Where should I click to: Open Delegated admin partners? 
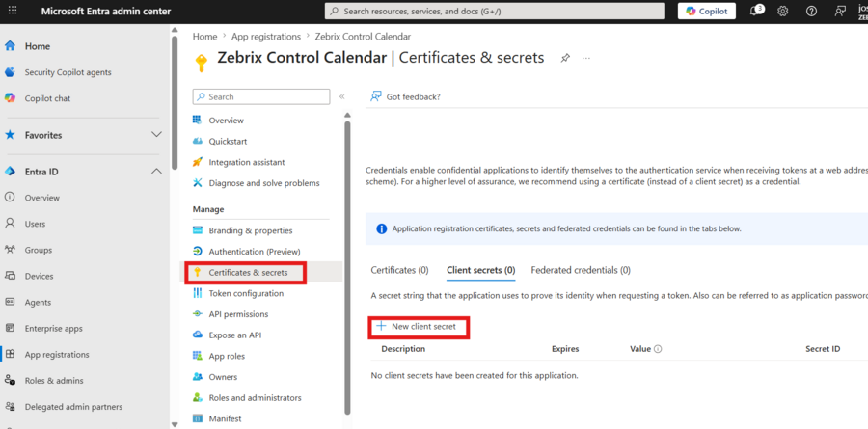73,406
